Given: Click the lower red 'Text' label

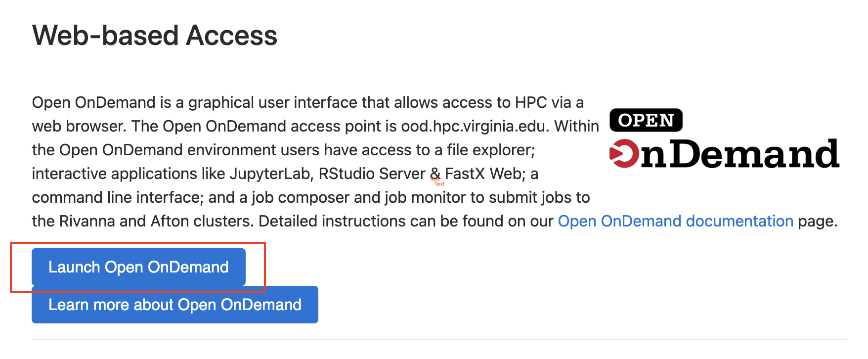Looking at the screenshot, I should click(440, 184).
